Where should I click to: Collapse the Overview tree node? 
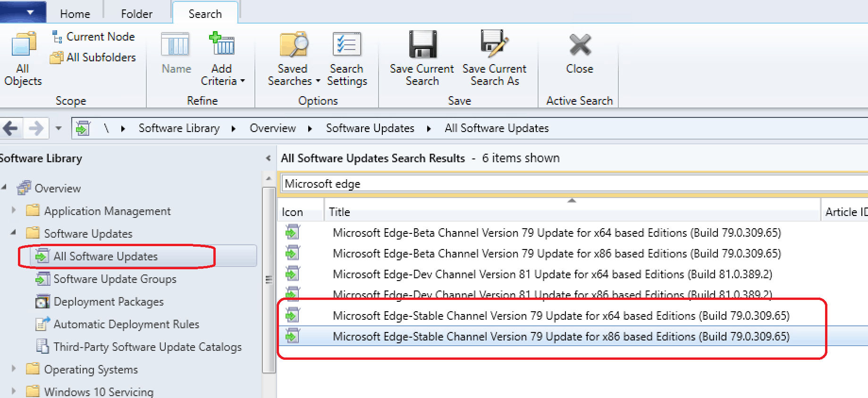[4, 187]
